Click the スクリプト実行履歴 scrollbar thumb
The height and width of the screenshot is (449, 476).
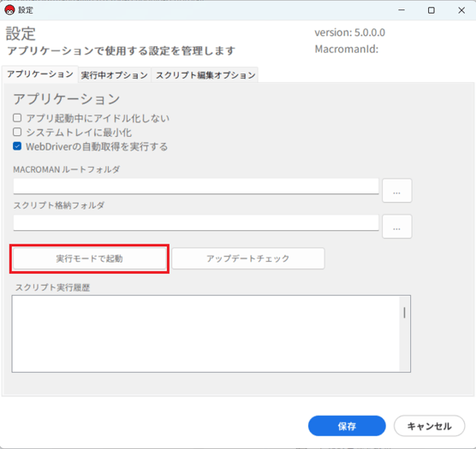pos(404,312)
